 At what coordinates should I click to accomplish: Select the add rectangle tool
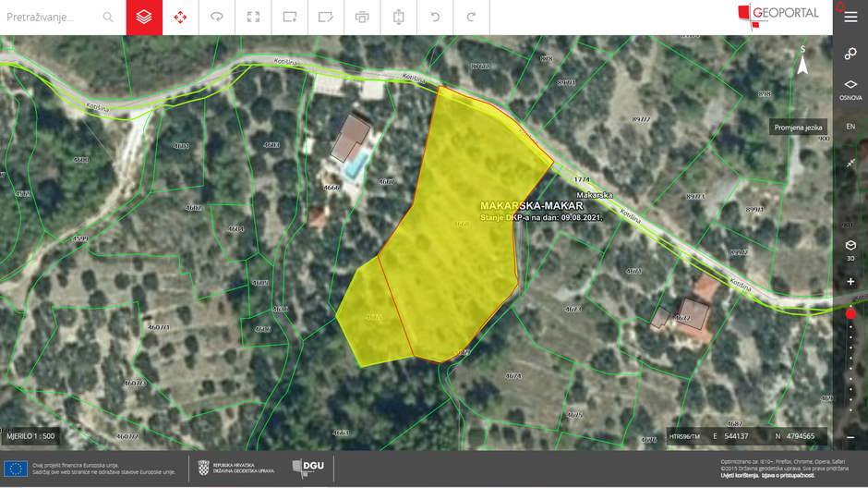pyautogui.click(x=290, y=18)
